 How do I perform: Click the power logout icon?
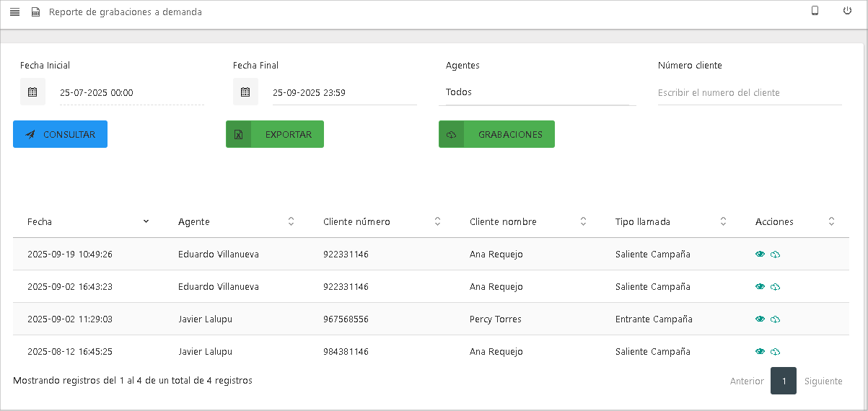click(x=847, y=11)
